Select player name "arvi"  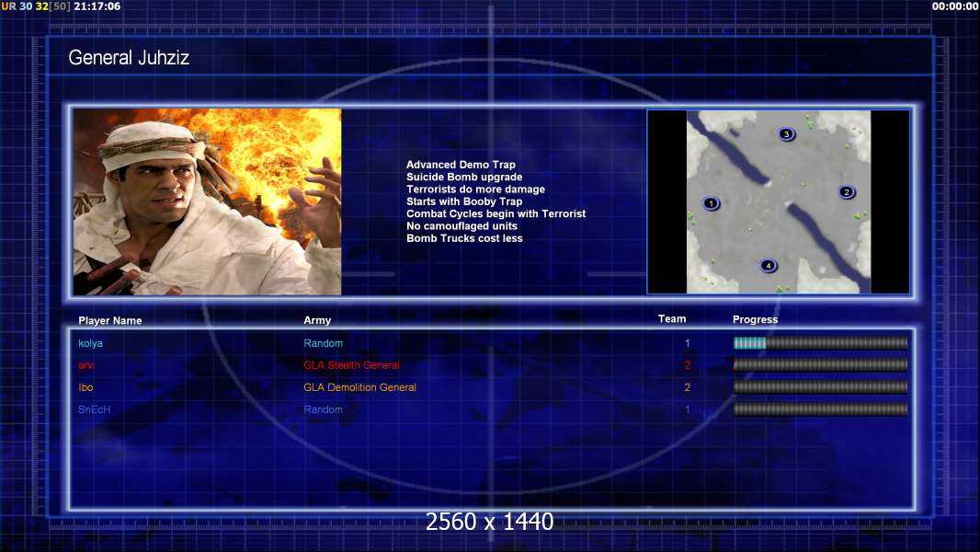(x=86, y=365)
